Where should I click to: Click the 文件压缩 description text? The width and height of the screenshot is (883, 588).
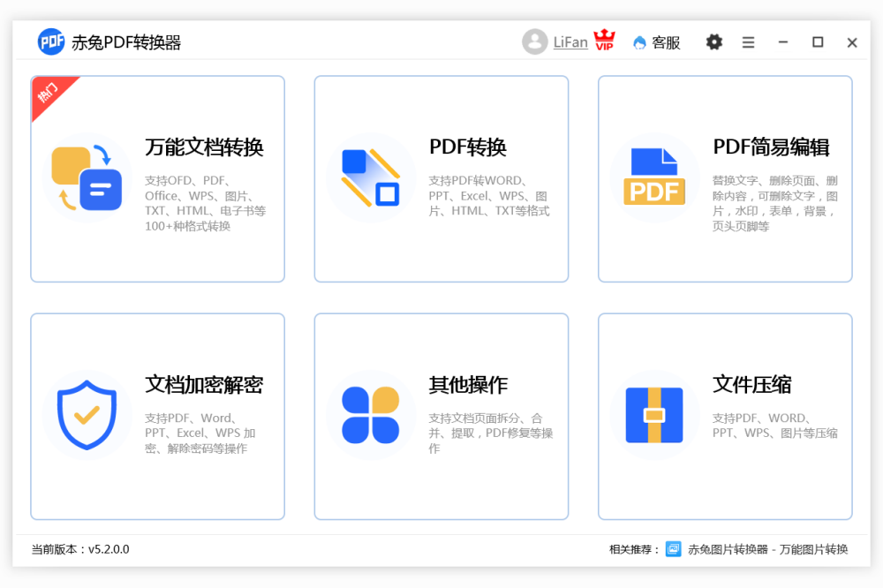coord(774,426)
